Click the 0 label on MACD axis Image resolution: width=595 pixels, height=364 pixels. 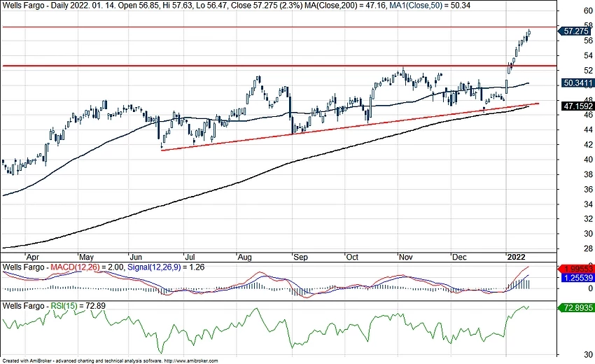(590, 288)
